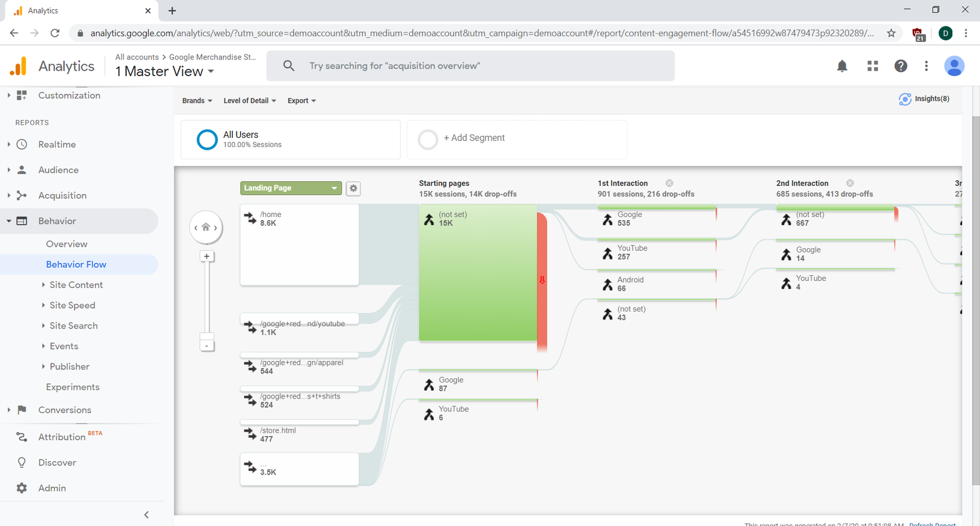Click the + Add Segment button
Viewport: 980px width, 526px height.
click(473, 139)
